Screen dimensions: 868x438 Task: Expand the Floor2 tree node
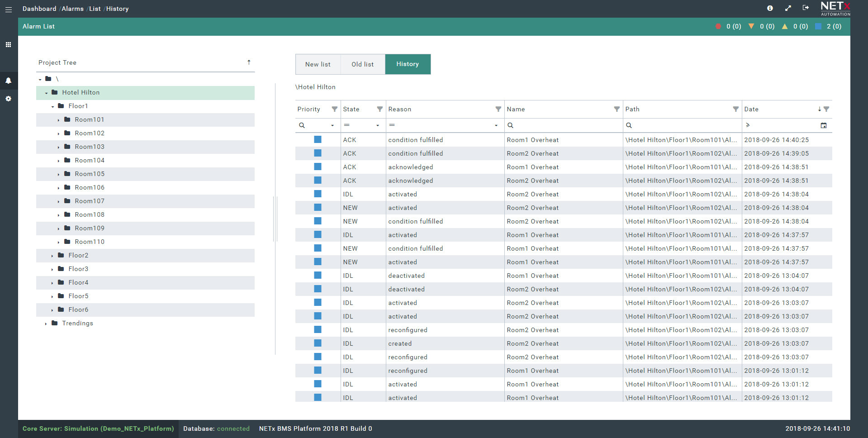click(x=52, y=256)
